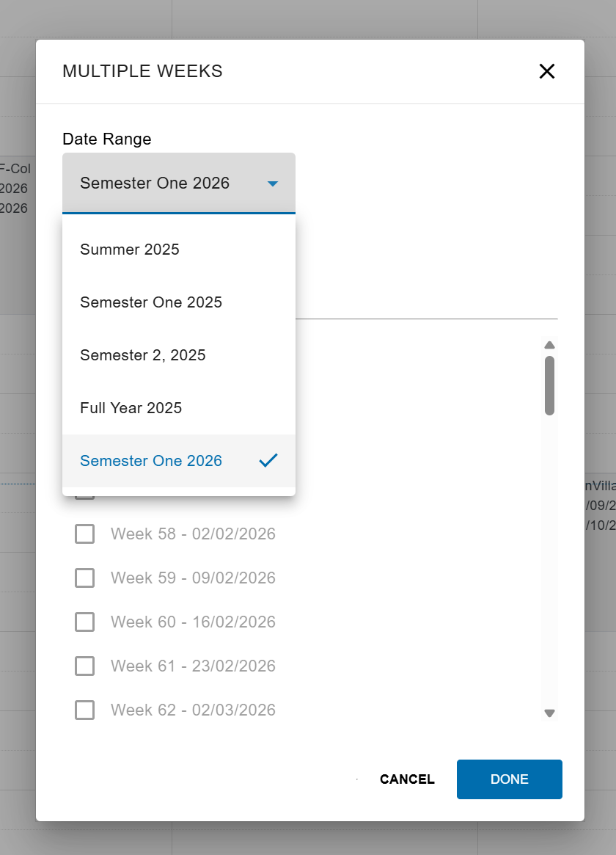This screenshot has height=855, width=616.
Task: Select Week 62 - 02/03/2026 checkbox
Action: click(84, 710)
